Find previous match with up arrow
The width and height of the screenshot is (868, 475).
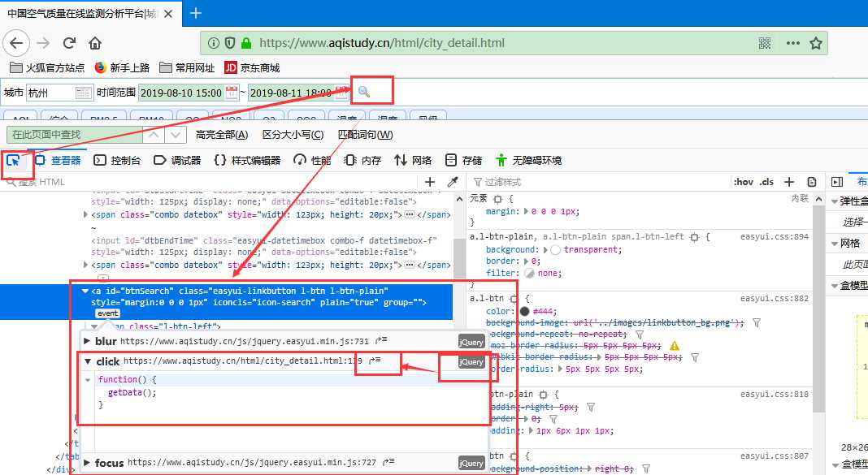tap(154, 134)
